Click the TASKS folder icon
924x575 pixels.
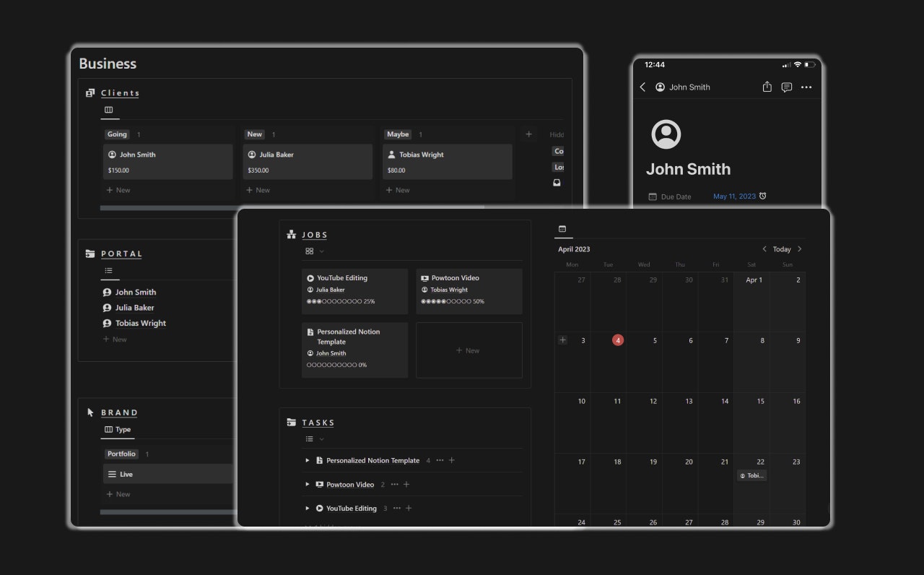coord(292,423)
